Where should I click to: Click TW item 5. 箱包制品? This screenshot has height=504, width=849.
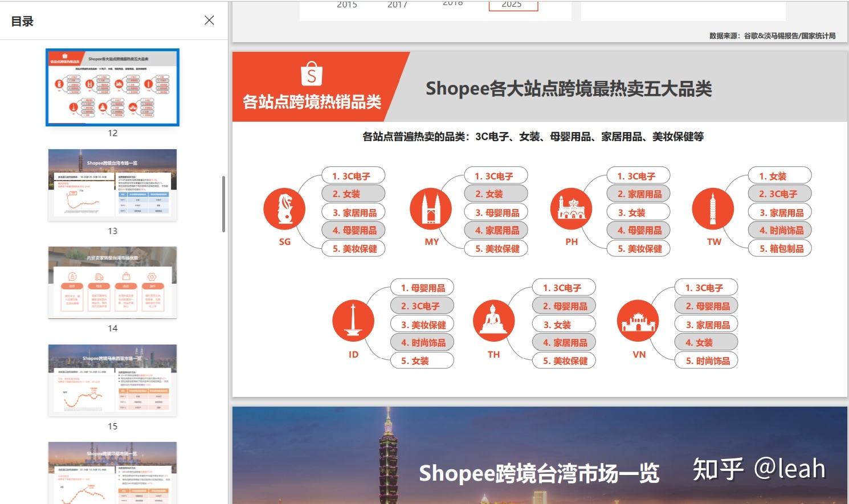coord(780,248)
